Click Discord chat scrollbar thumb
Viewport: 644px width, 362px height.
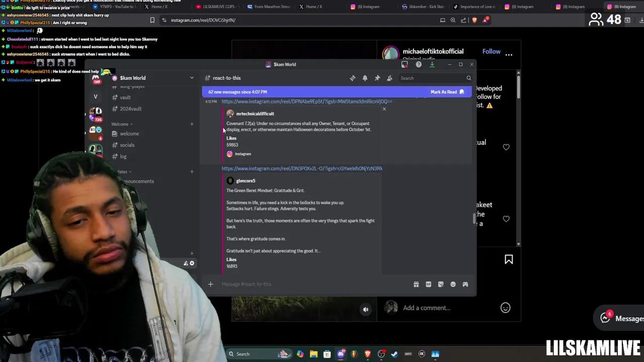(x=473, y=219)
